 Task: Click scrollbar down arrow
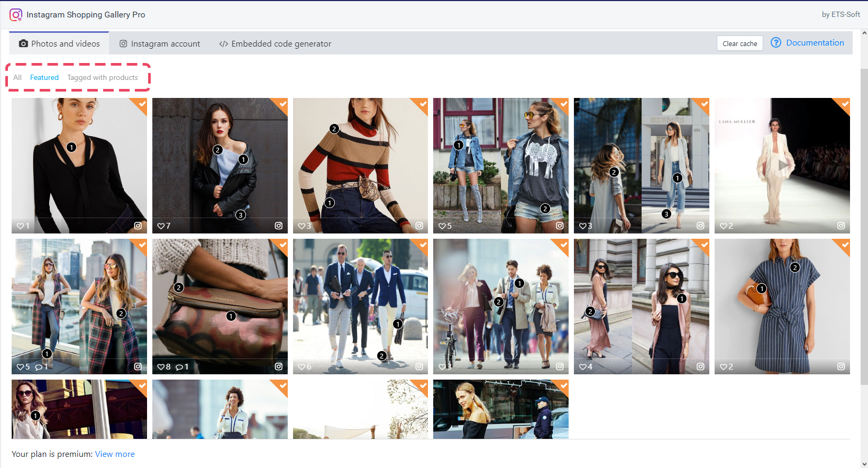(x=864, y=464)
